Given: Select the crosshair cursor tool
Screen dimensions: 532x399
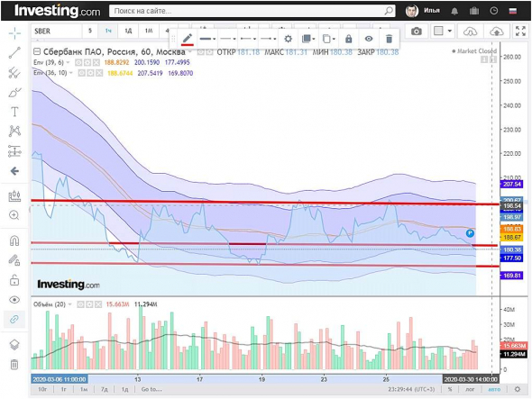Looking at the screenshot, I should [14, 33].
